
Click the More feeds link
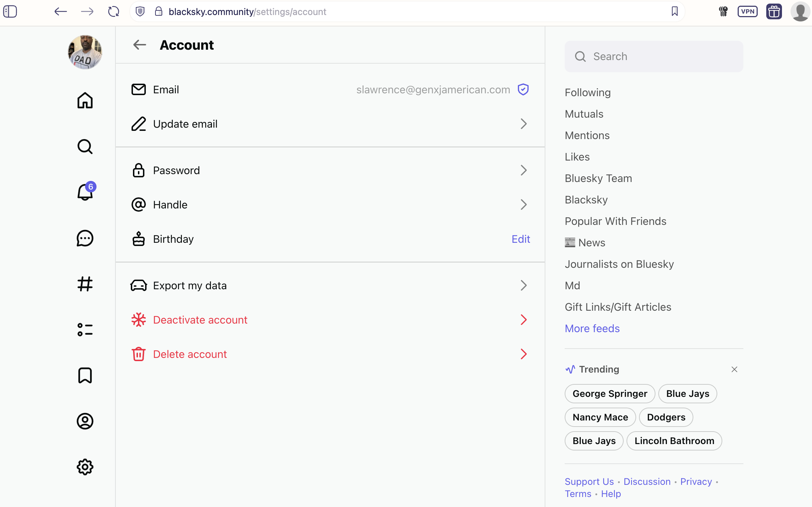592,328
